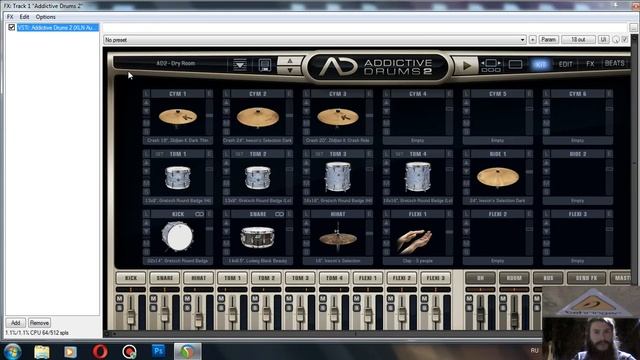
Task: Open the Addictive Drums preset menu icon
Action: tap(240, 64)
